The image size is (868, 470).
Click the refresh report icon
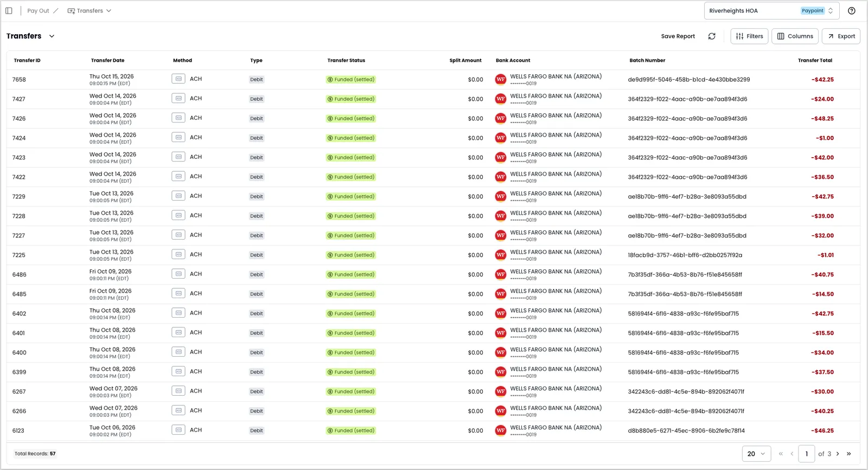[712, 36]
